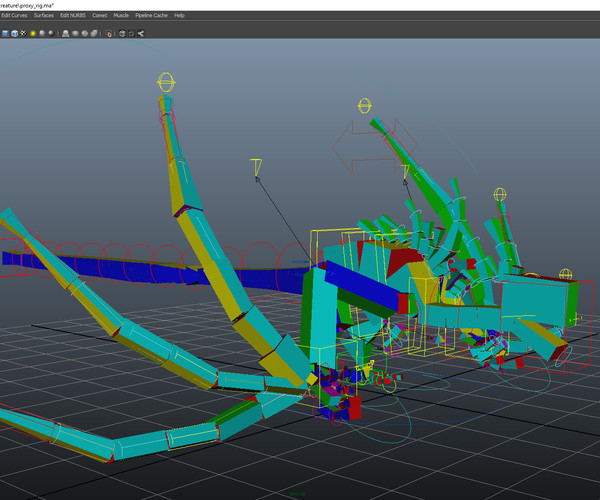Toggle the checkered texture display icon

point(22,33)
